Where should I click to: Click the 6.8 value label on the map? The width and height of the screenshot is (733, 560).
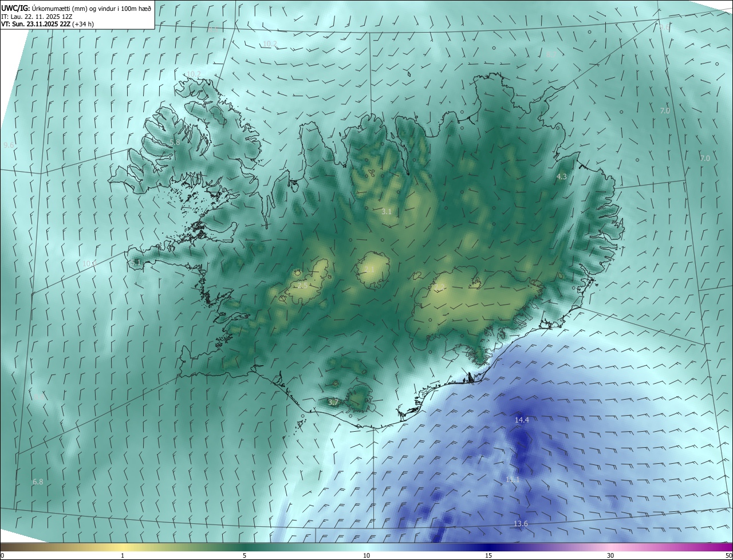coord(38,482)
